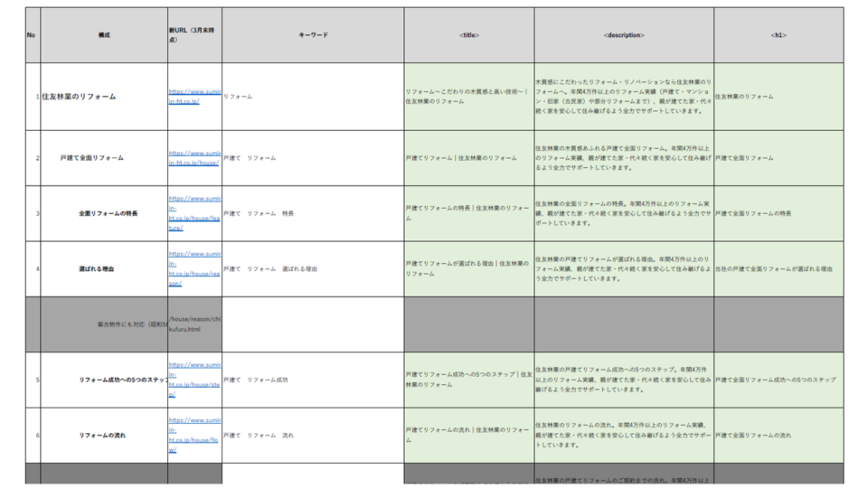Open the /house/step/ URL link
Viewport: 868px width, 488px height.
coord(194,380)
